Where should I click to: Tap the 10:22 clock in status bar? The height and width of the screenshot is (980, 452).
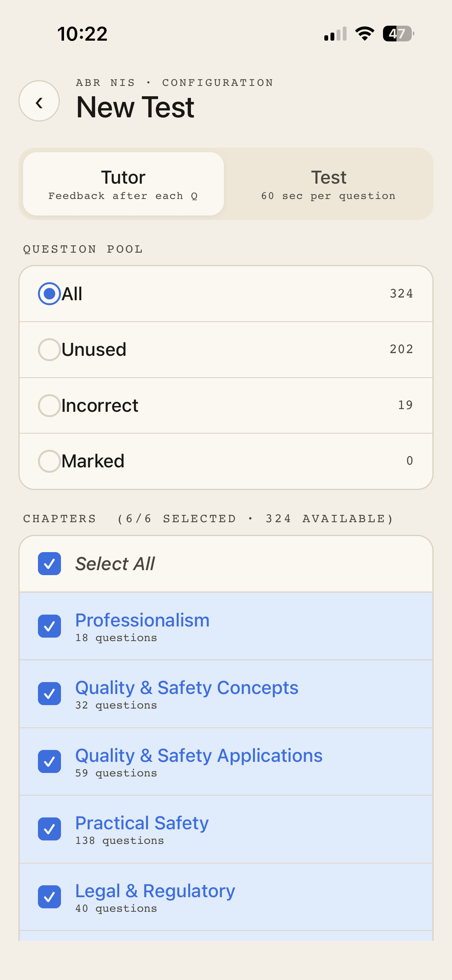[82, 34]
